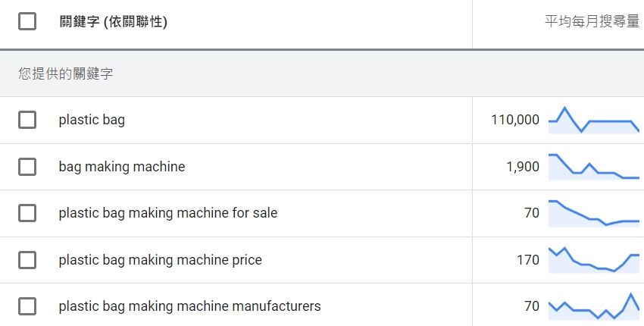Open trend sparkline for plastic bag
The height and width of the screenshot is (326, 644).
pyautogui.click(x=594, y=120)
